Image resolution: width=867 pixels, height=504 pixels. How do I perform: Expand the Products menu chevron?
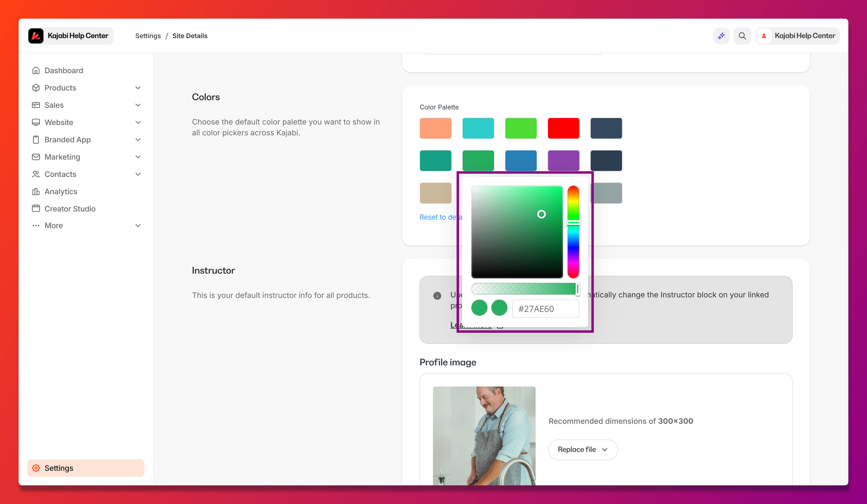click(x=138, y=88)
